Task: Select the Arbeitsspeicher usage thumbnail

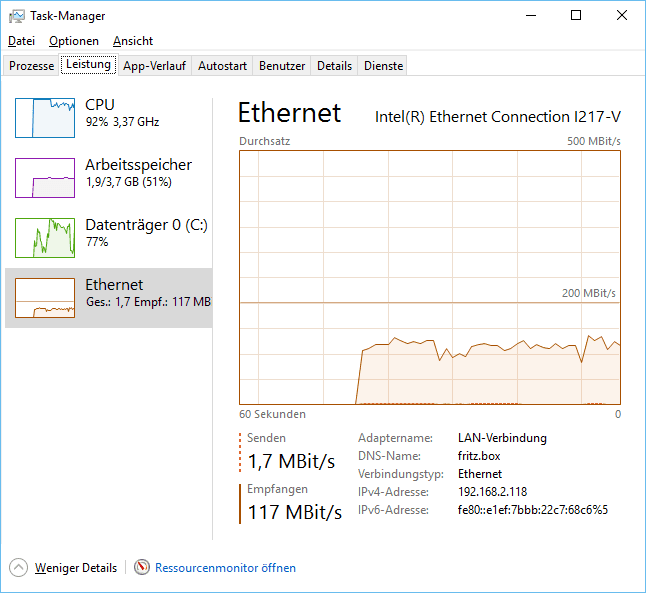Action: click(x=45, y=178)
